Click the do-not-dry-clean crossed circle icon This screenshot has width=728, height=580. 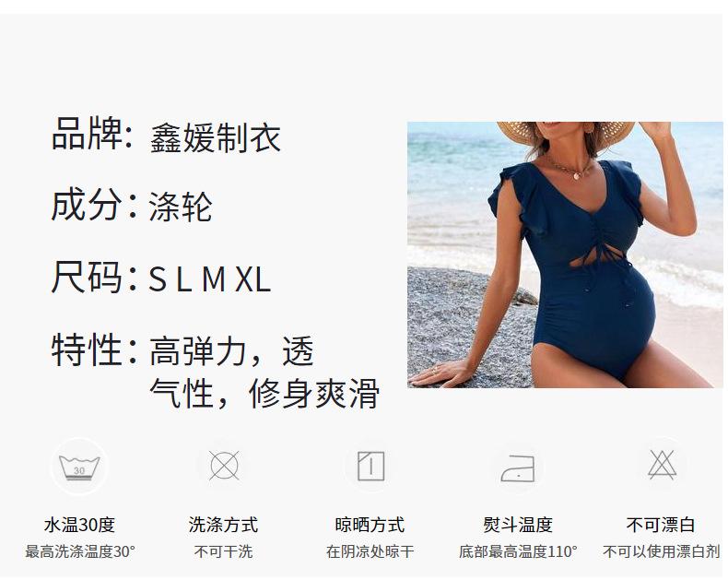click(x=224, y=466)
